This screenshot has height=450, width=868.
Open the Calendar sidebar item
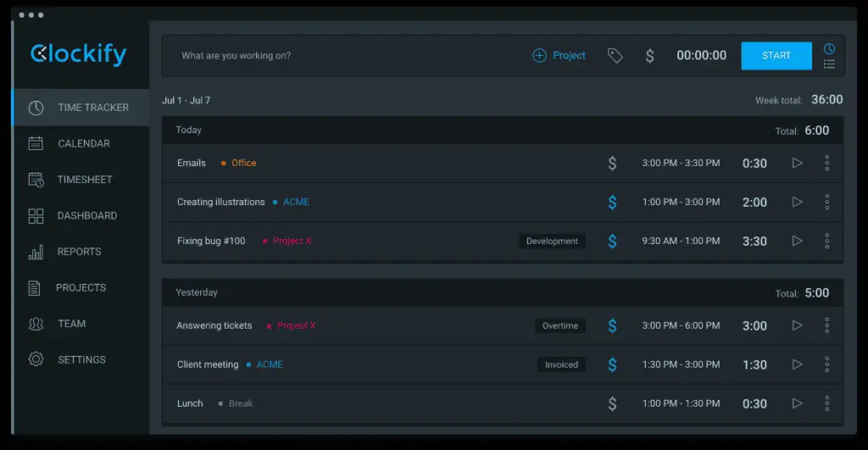(x=81, y=143)
